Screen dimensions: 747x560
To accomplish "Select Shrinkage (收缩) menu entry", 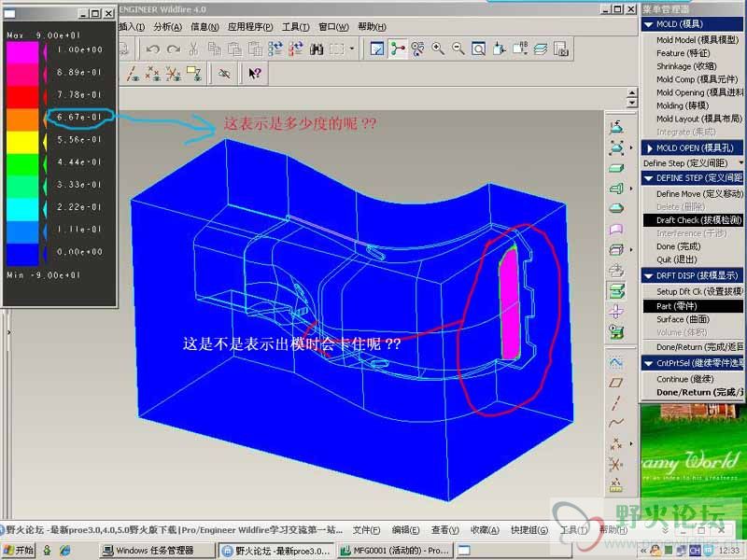I will (686, 66).
